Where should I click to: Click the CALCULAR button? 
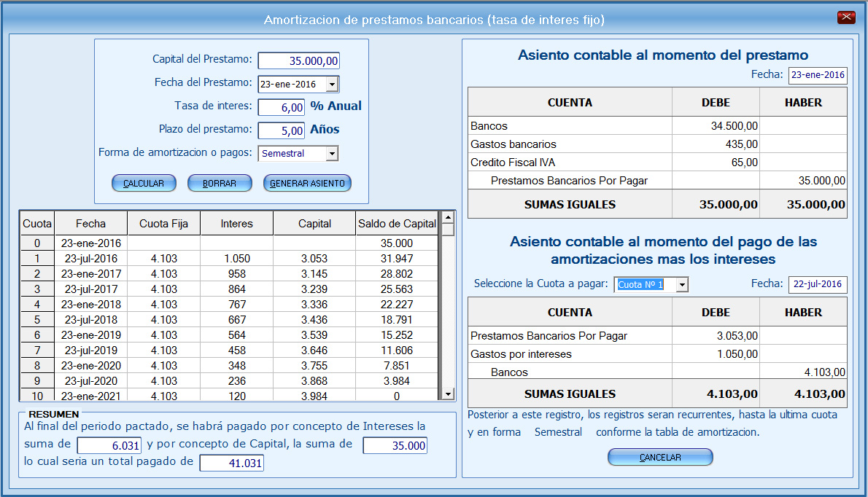click(143, 183)
